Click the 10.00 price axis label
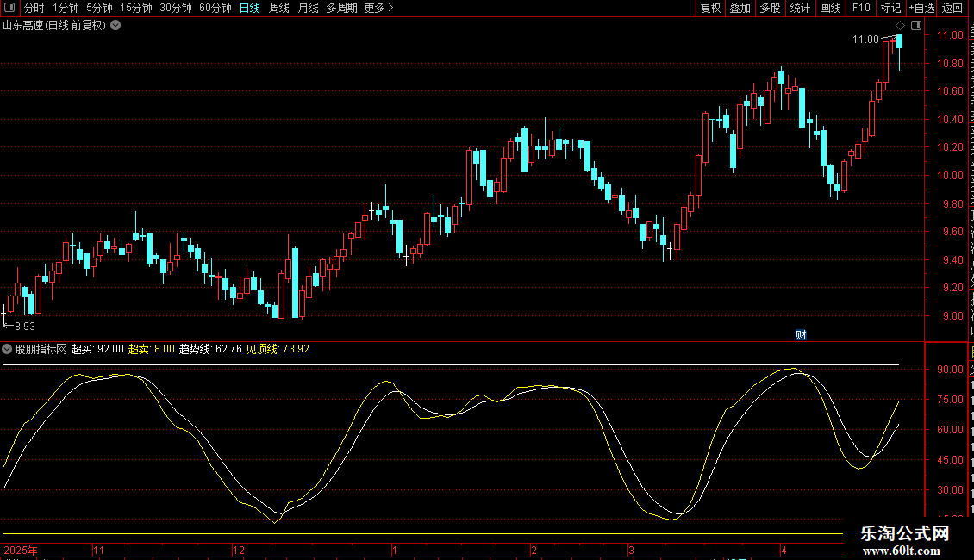974x560 pixels. [950, 176]
